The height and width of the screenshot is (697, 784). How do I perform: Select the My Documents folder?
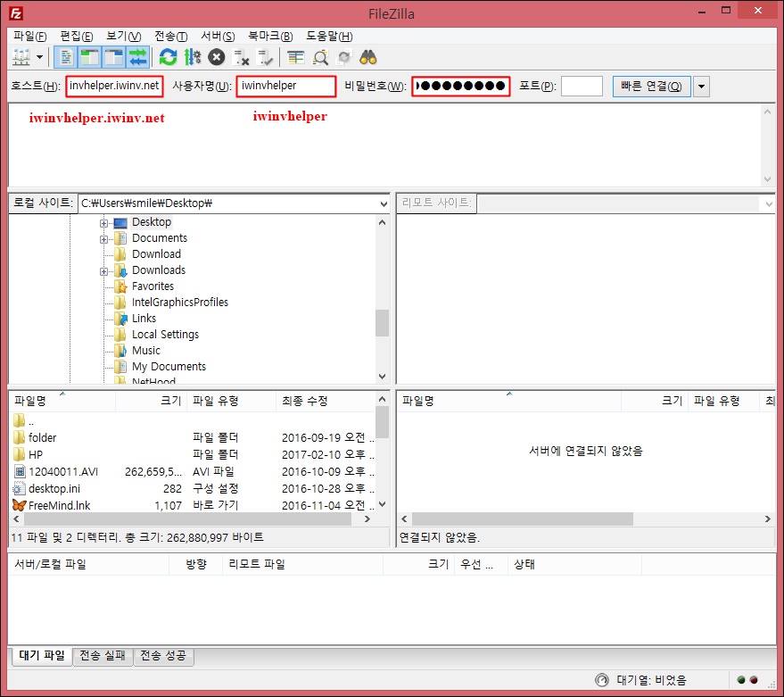click(x=169, y=366)
